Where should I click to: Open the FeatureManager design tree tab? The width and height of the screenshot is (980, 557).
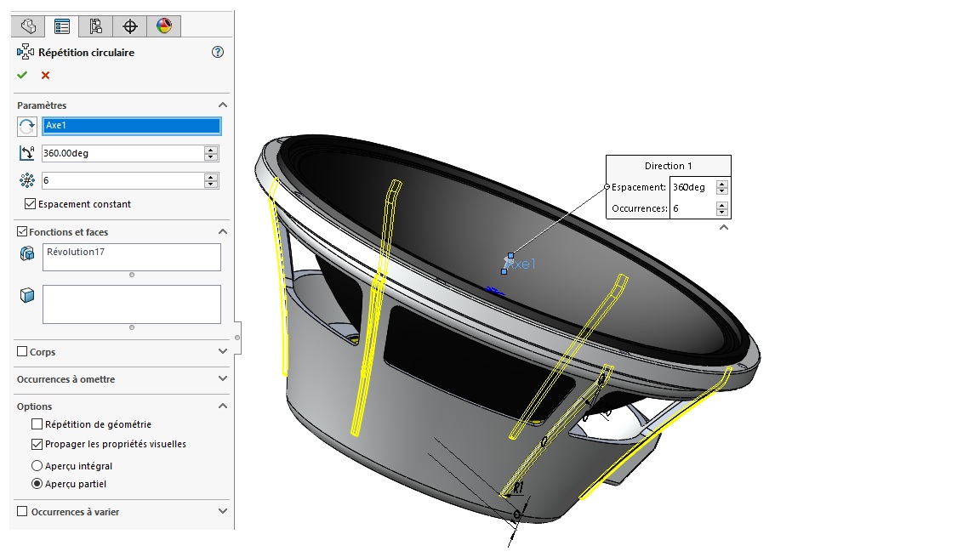(27, 26)
